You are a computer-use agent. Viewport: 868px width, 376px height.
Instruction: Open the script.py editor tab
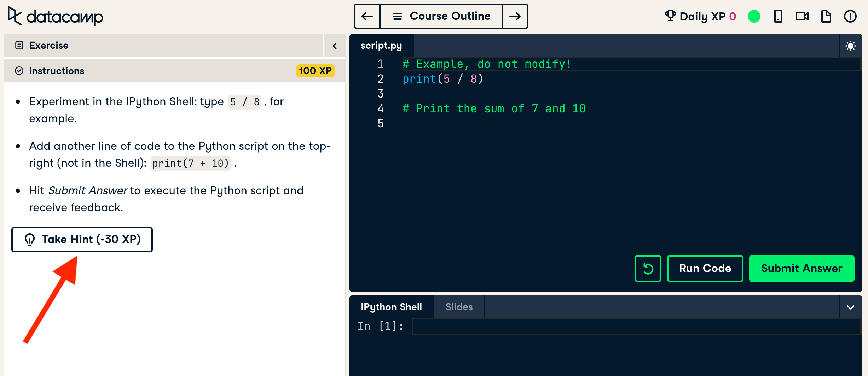381,46
